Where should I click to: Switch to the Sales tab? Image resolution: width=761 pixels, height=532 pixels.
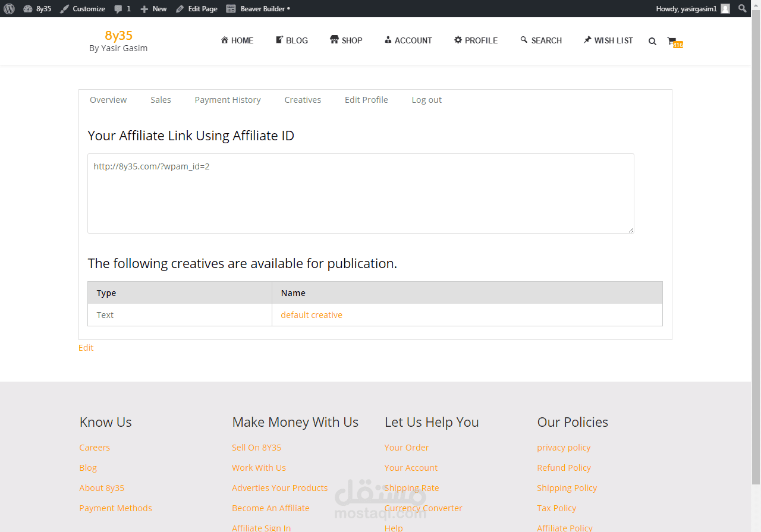tap(161, 100)
